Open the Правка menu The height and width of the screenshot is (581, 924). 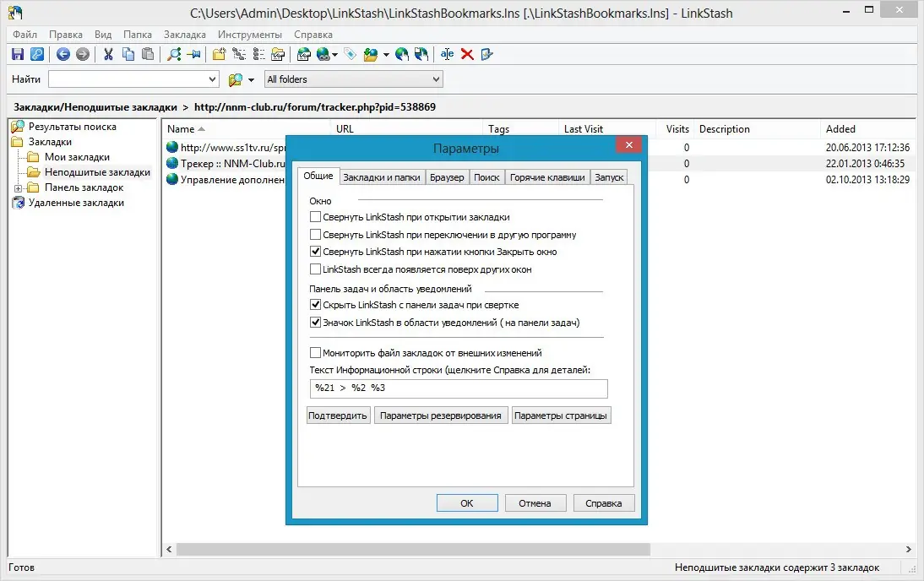coord(65,35)
